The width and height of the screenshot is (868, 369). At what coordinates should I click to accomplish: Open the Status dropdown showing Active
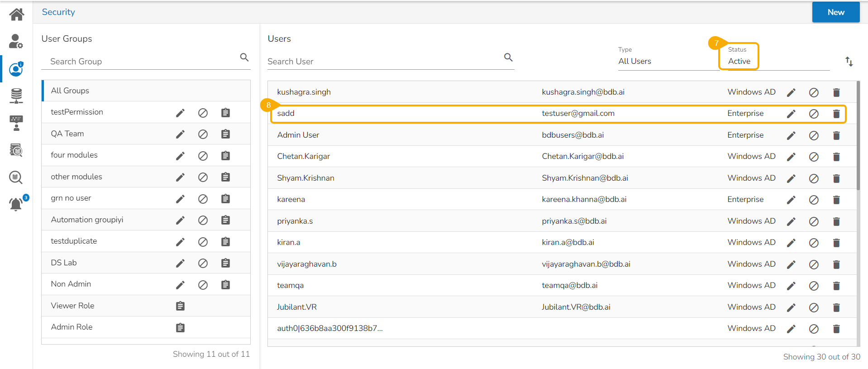tap(739, 61)
